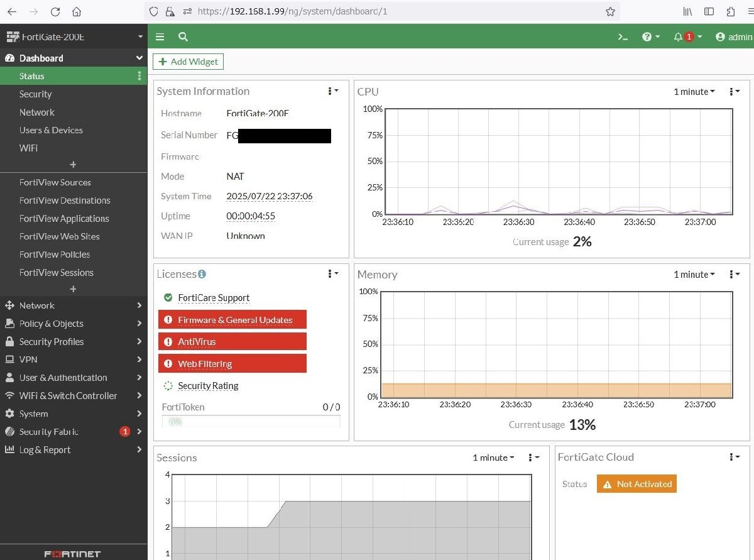
Task: Expand the VPN menu
Action: click(x=74, y=360)
